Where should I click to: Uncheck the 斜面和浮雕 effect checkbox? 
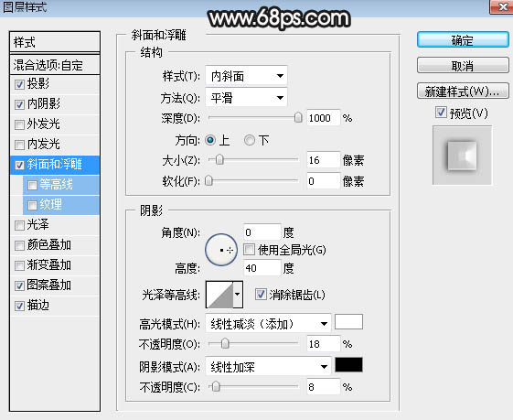coord(19,165)
